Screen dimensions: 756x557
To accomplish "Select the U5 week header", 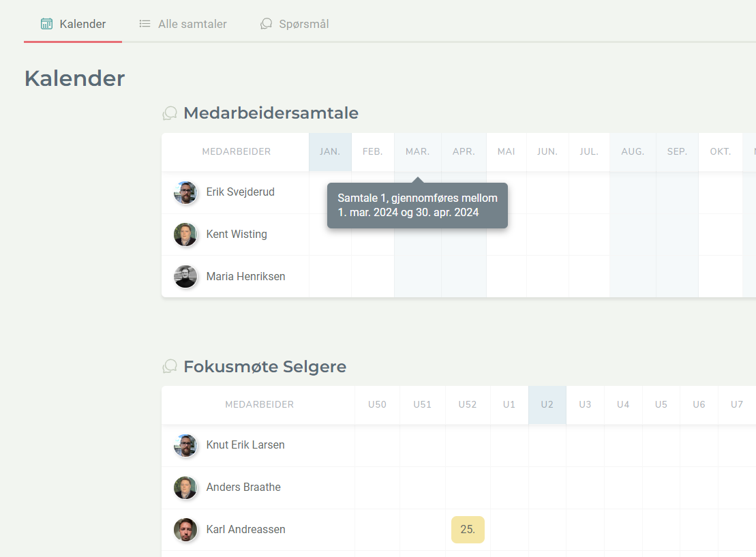I will (661, 404).
